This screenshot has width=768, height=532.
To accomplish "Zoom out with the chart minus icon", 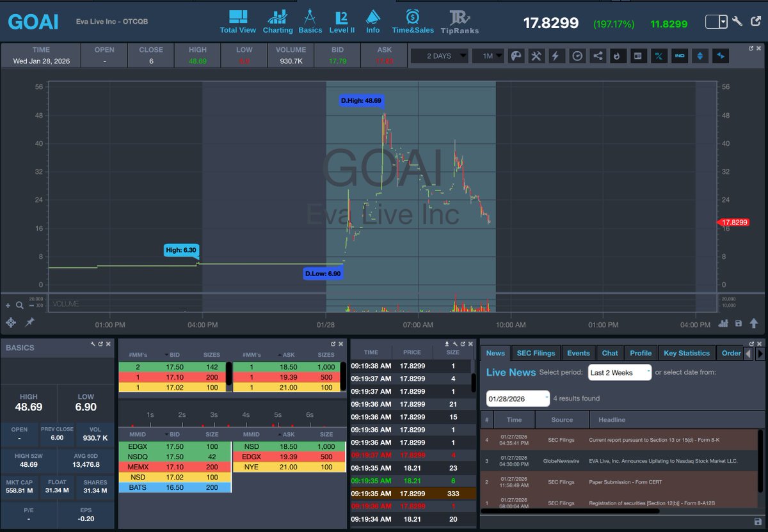I will pyautogui.click(x=31, y=306).
